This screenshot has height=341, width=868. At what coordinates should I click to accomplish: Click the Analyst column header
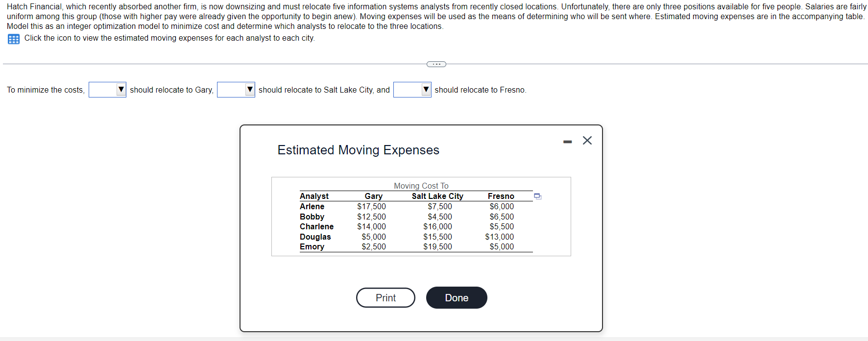click(314, 196)
